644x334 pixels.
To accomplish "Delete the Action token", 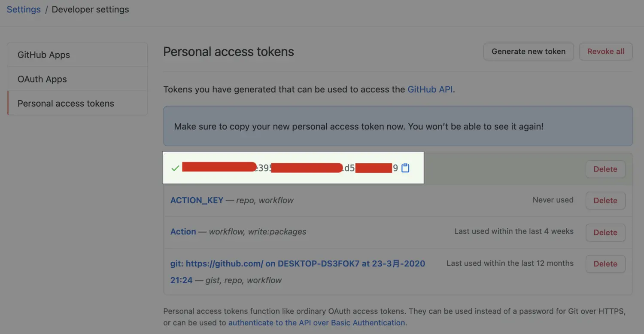I will click(x=605, y=232).
